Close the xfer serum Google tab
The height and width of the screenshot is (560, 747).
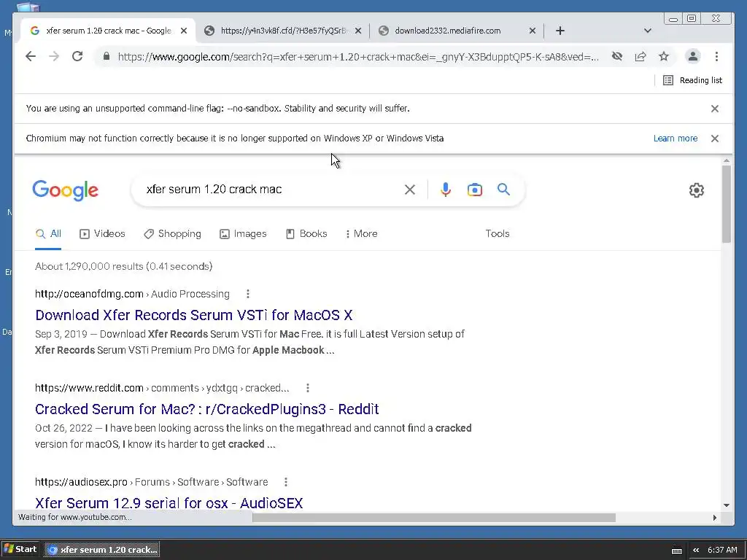pos(184,31)
